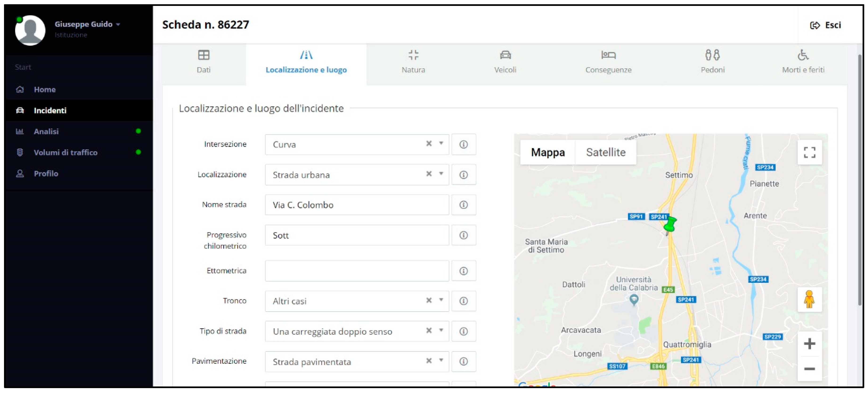
Task: Expand the Giuseppe Guido user menu
Action: [x=87, y=24]
